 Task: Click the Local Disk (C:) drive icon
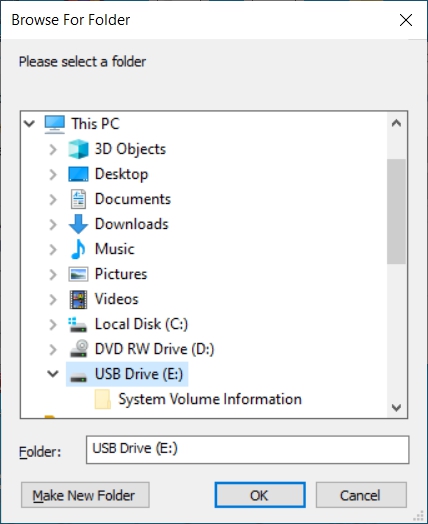pyautogui.click(x=78, y=324)
